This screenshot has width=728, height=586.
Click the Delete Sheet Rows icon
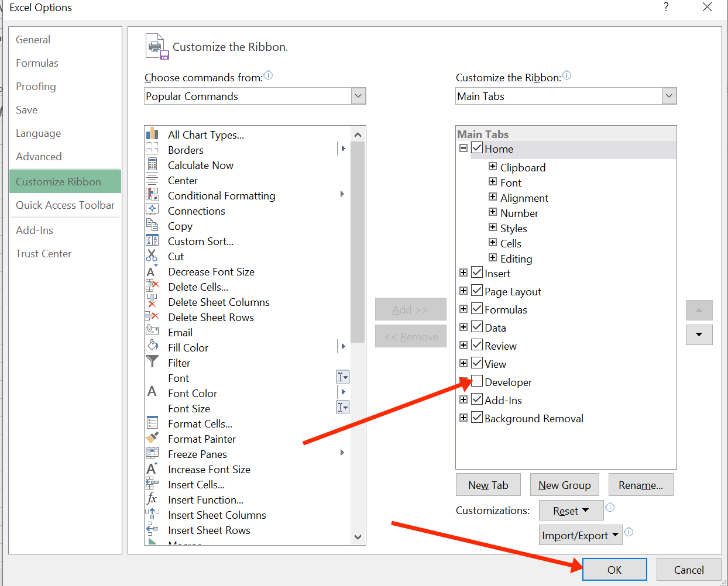(152, 316)
